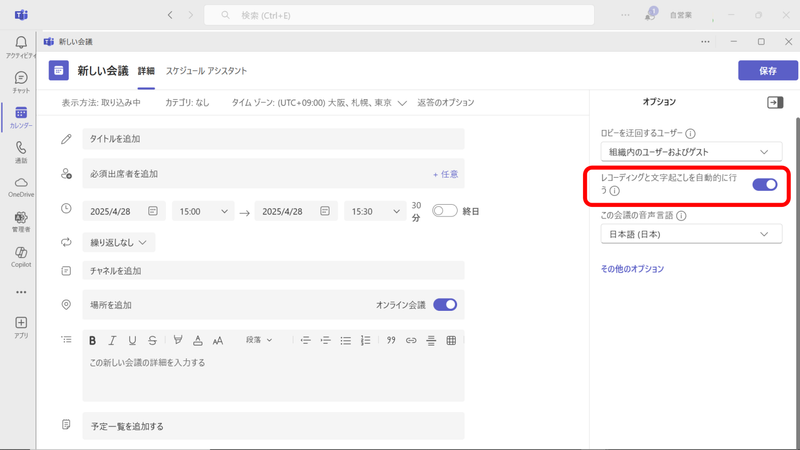800x450 pixels.
Task: Open the start date 2025/4/28 field
Action: coord(124,211)
